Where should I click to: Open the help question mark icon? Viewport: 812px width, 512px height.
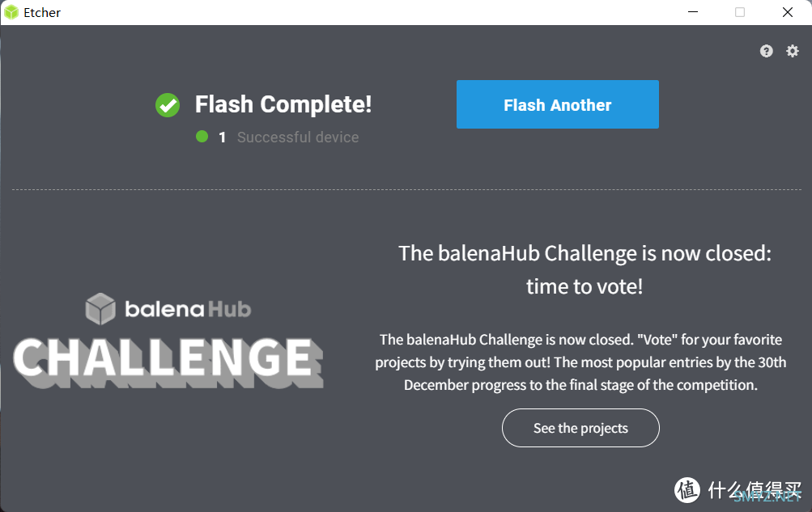point(767,51)
